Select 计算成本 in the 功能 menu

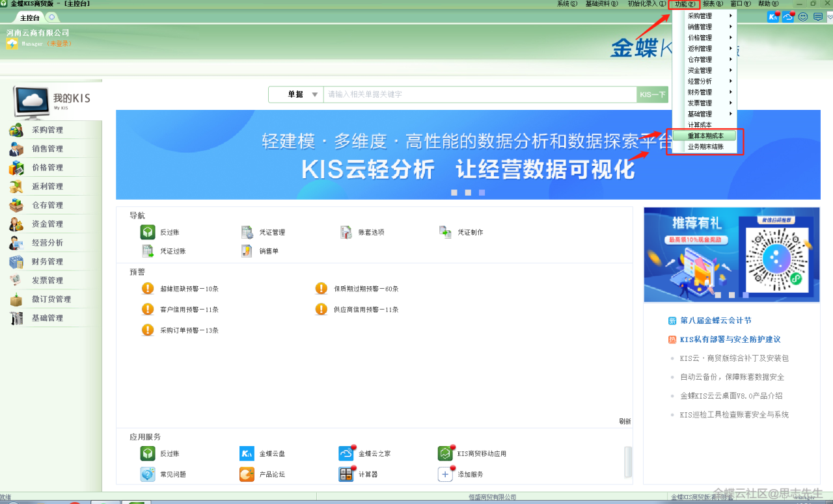(x=704, y=125)
